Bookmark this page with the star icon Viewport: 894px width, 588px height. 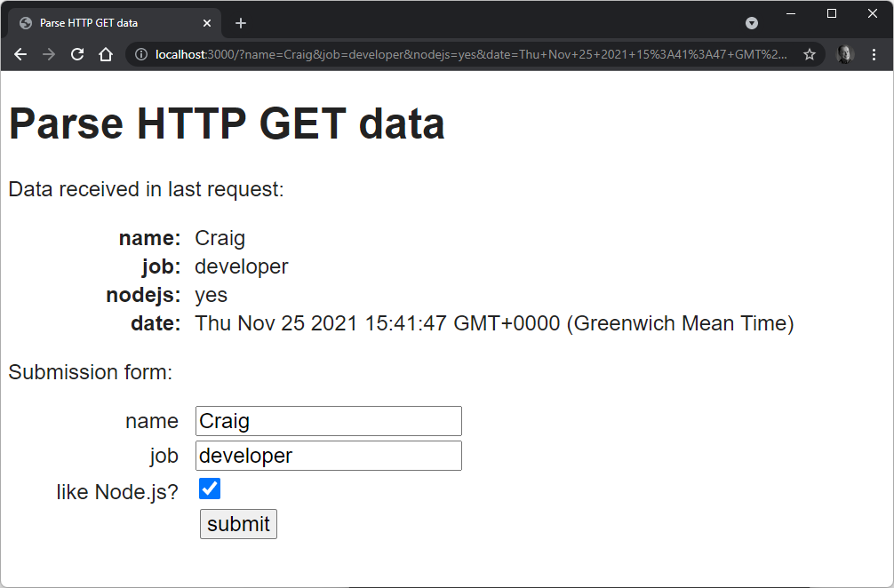click(x=810, y=54)
